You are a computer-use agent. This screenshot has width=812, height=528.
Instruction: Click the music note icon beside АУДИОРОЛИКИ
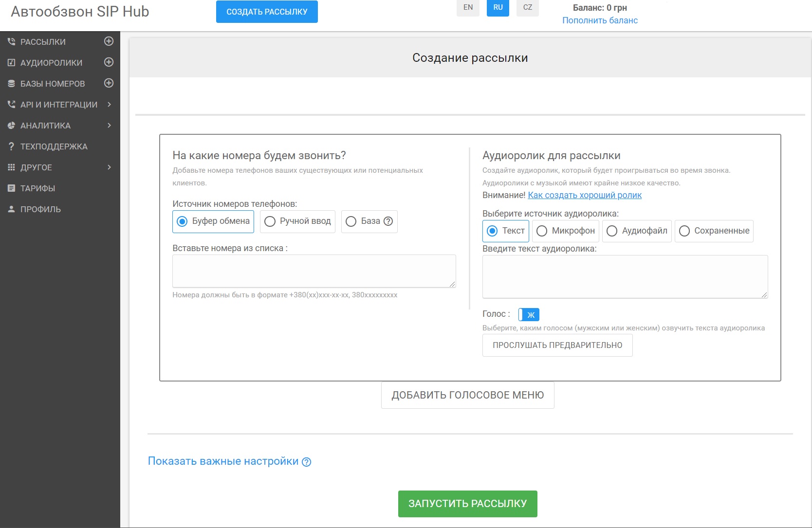click(x=12, y=63)
